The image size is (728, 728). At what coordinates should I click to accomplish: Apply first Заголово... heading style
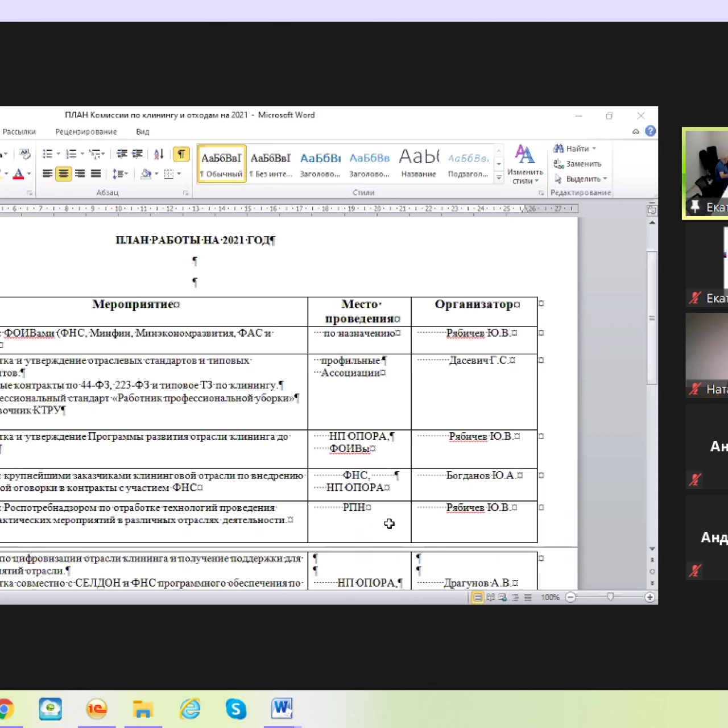pyautogui.click(x=320, y=164)
